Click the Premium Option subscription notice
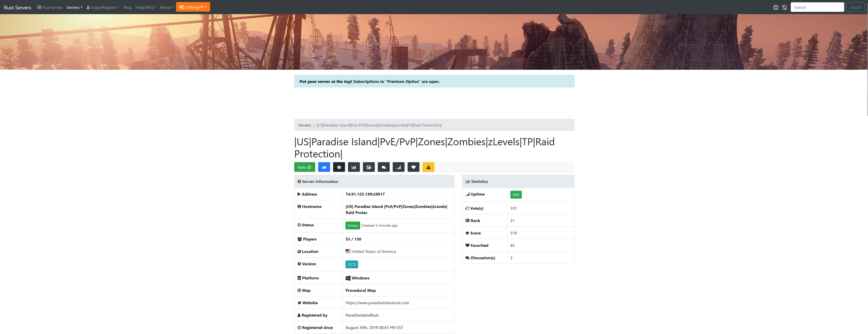Image resolution: width=868 pixels, height=334 pixels. (434, 81)
